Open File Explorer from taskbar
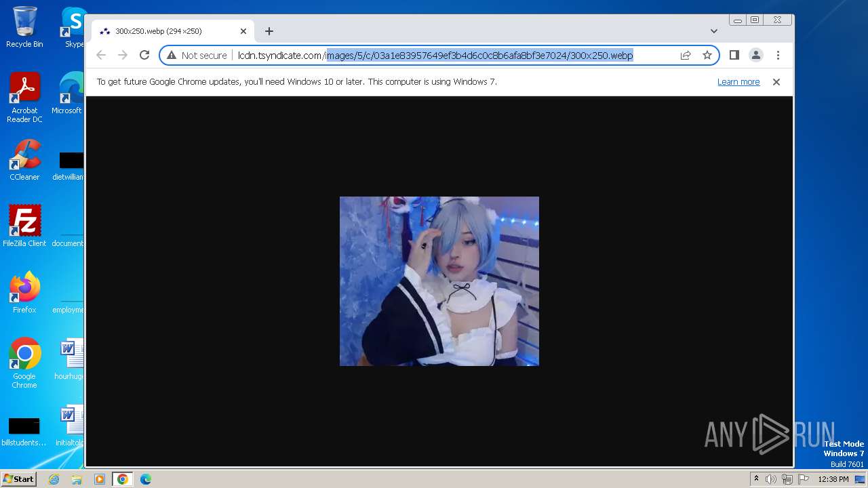Screen dimensions: 868x488 point(77,479)
